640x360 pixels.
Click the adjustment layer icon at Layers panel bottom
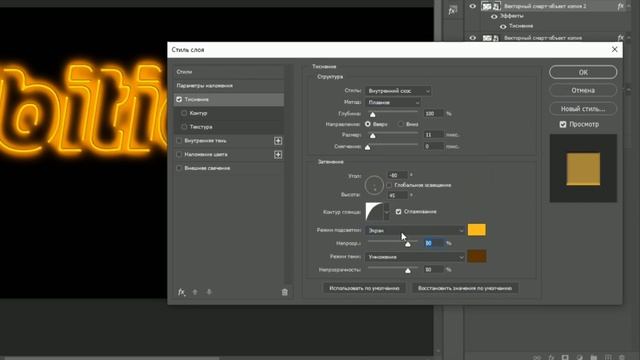pyautogui.click(x=579, y=357)
